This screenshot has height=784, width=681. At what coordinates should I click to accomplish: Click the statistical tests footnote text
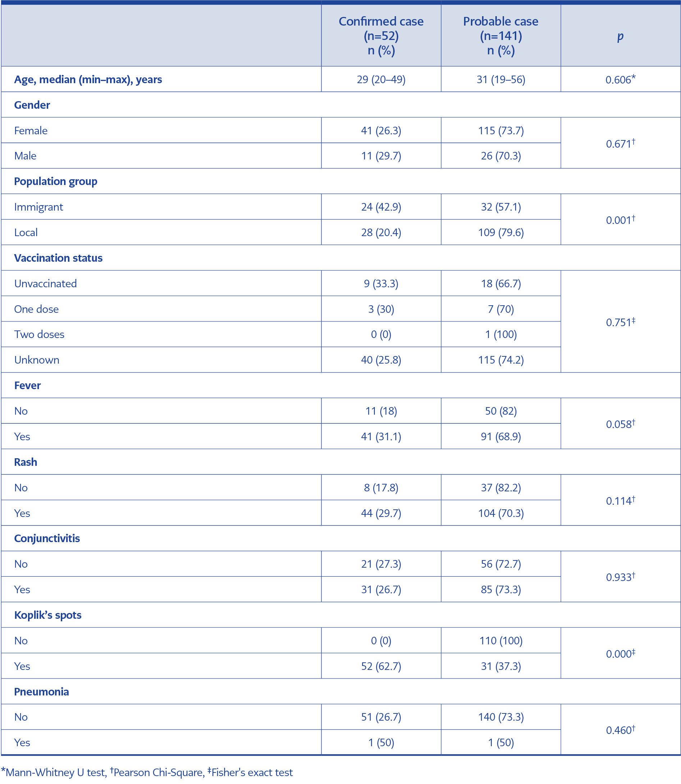tap(147, 772)
